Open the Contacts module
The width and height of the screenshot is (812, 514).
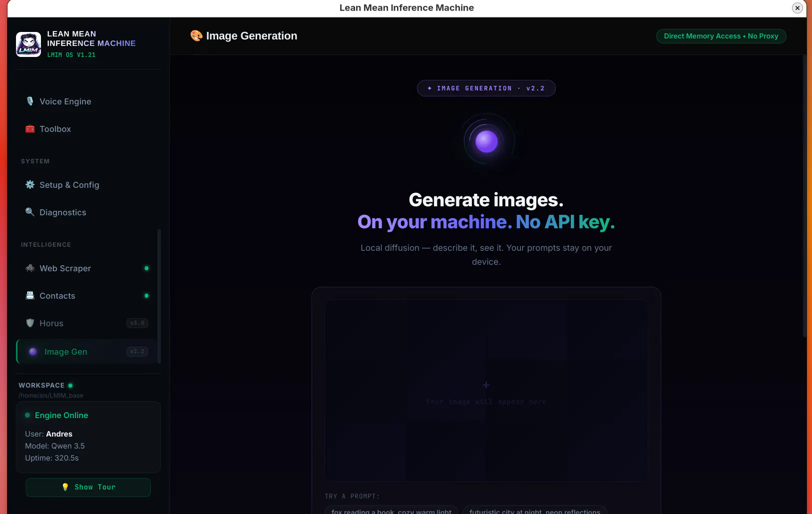87,296
